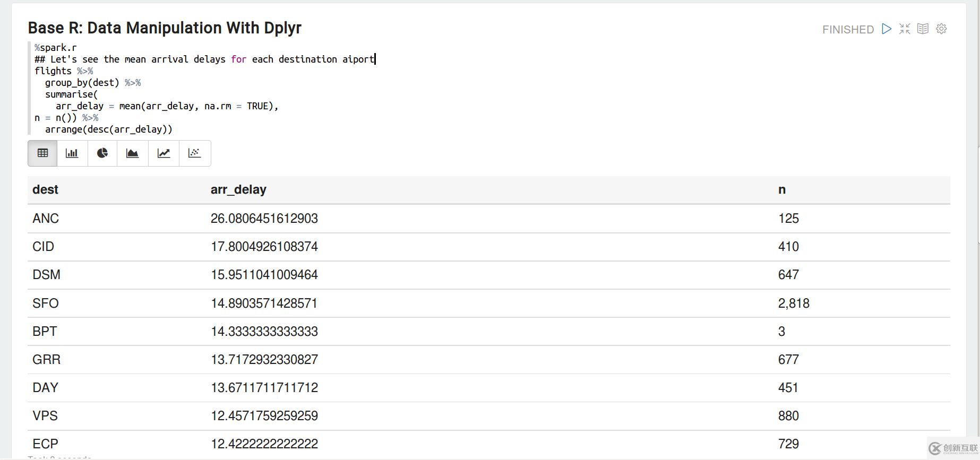The image size is (980, 460).
Task: Sort by the n column header
Action: (782, 189)
